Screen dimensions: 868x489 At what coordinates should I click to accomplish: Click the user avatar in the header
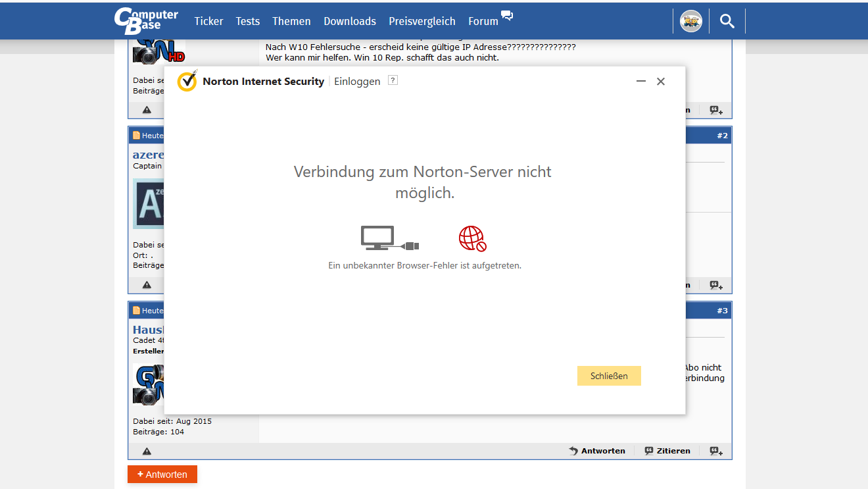point(690,21)
